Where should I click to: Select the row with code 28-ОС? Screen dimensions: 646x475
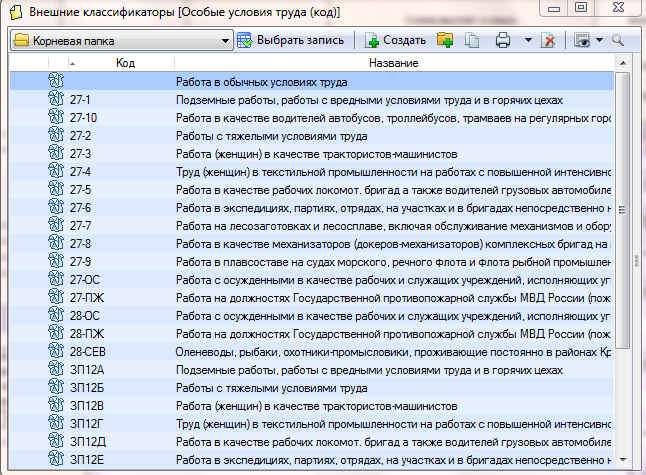click(x=312, y=316)
